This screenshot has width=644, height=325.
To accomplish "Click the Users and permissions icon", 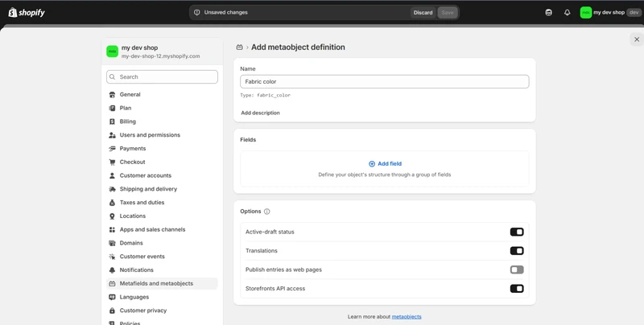I will (x=112, y=135).
